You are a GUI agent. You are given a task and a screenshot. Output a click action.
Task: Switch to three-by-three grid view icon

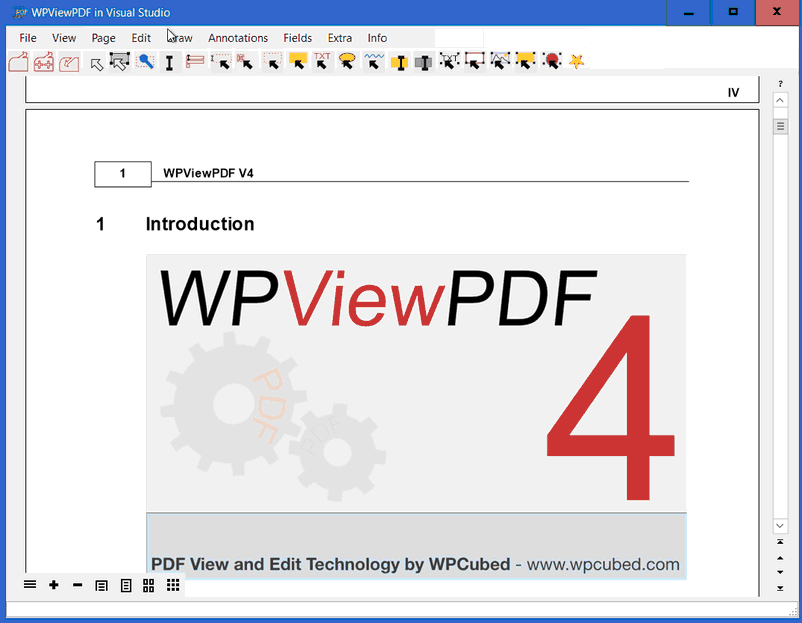click(173, 585)
